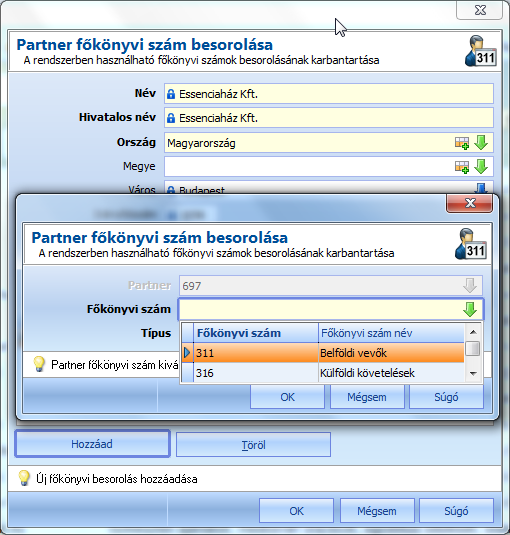This screenshot has width=510, height=535.
Task: Click the table-add icon in Megye field
Action: pyautogui.click(x=462, y=167)
